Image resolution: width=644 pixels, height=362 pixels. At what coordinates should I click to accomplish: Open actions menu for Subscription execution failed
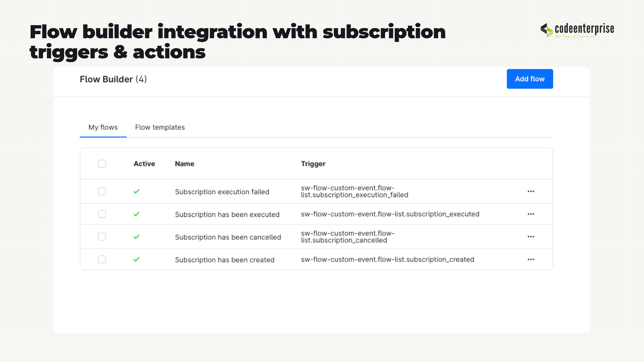[x=531, y=191]
